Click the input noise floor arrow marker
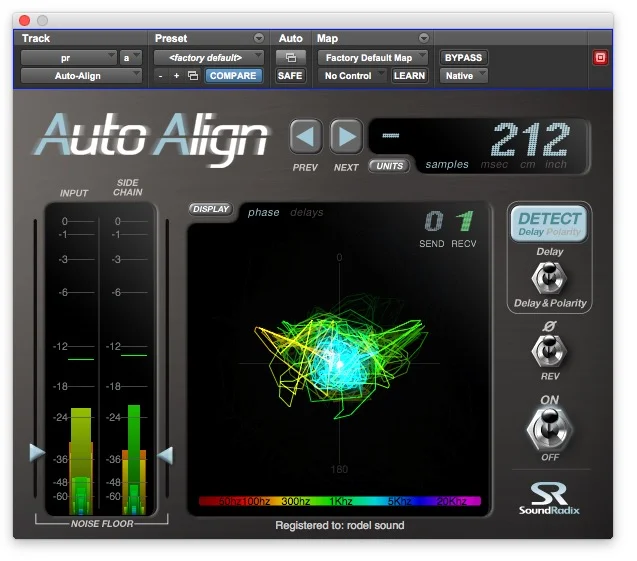 (37, 453)
